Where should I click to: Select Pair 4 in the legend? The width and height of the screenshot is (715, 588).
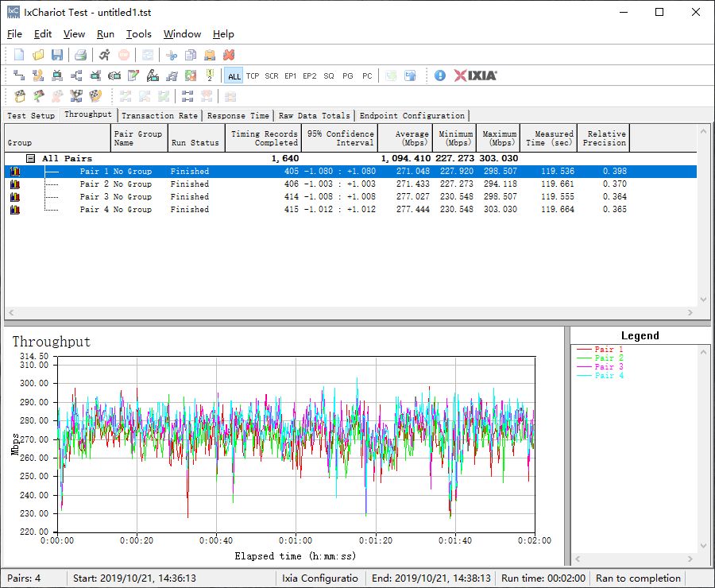[x=600, y=375]
